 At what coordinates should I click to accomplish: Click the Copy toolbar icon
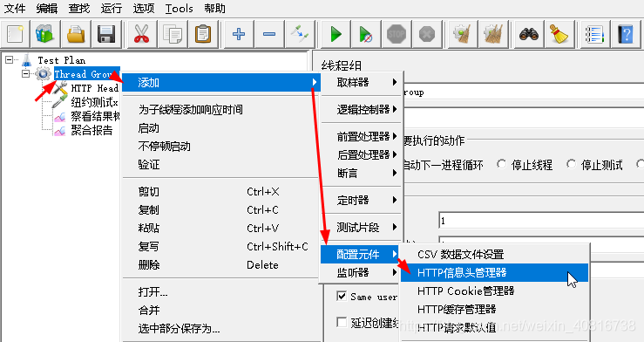pos(172,34)
